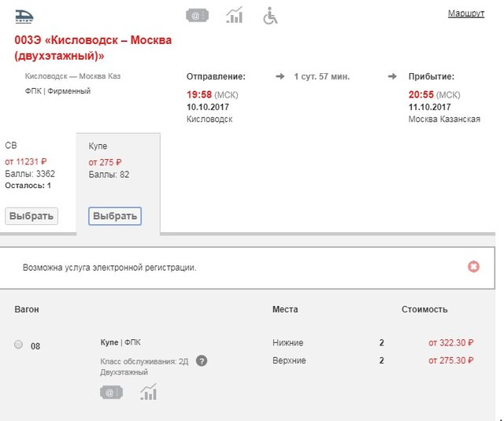Click the train logo icon at top left
Screen dimensions: 504x421
click(24, 17)
